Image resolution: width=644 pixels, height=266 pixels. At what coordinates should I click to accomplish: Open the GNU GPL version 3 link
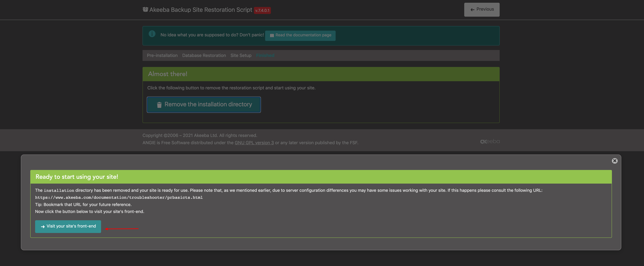coord(254,143)
